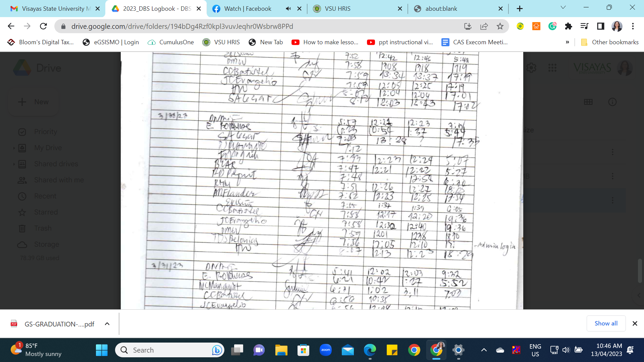Click the Grammarly extension icon

(552, 26)
